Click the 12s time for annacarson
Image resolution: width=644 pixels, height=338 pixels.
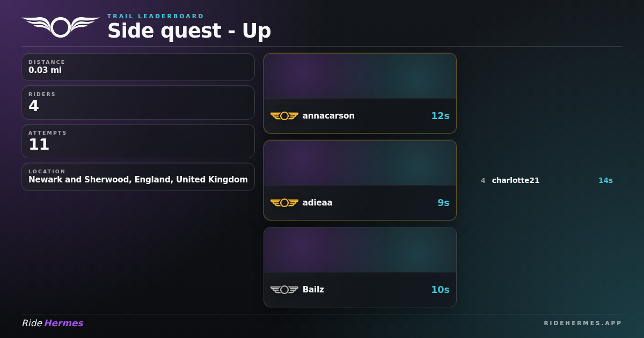click(440, 116)
